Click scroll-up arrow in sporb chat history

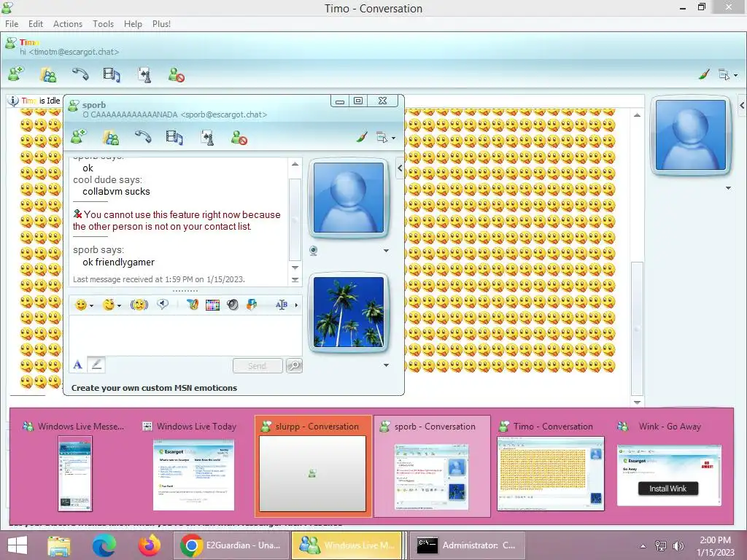(295, 164)
